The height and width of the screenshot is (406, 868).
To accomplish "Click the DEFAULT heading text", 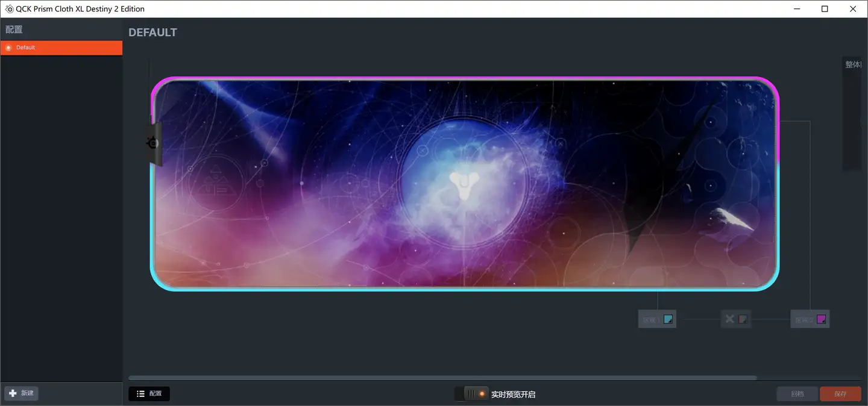I will coord(153,33).
